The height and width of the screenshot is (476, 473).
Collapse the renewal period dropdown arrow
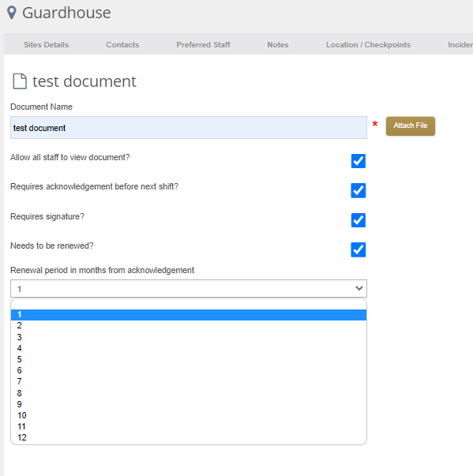[359, 288]
